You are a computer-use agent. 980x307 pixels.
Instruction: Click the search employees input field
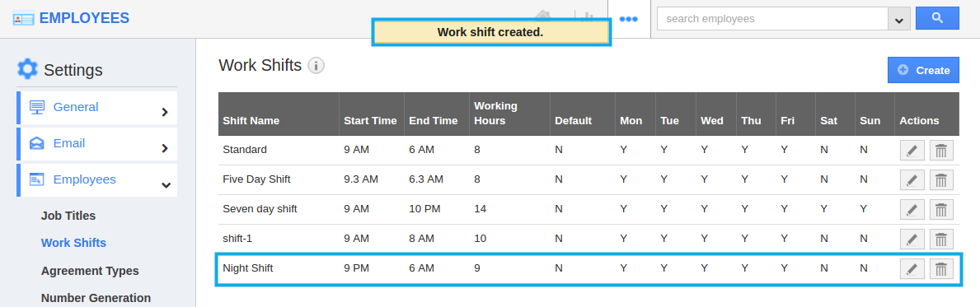(772, 19)
